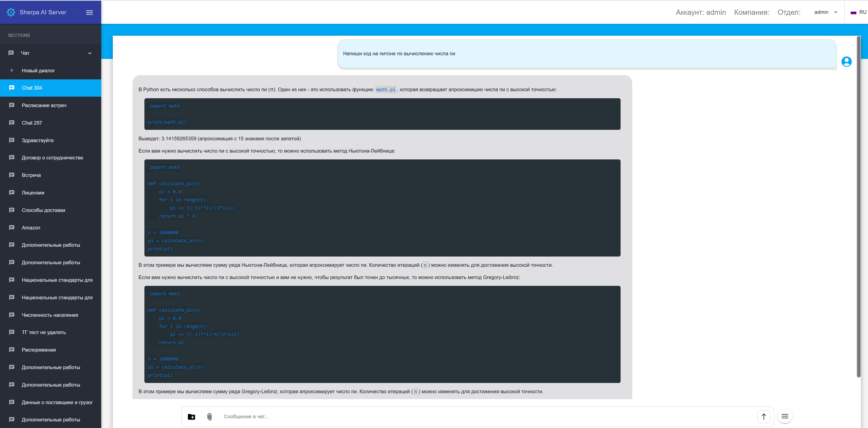Click the message icon beside Встреча
This screenshot has height=428, width=868.
click(11, 175)
